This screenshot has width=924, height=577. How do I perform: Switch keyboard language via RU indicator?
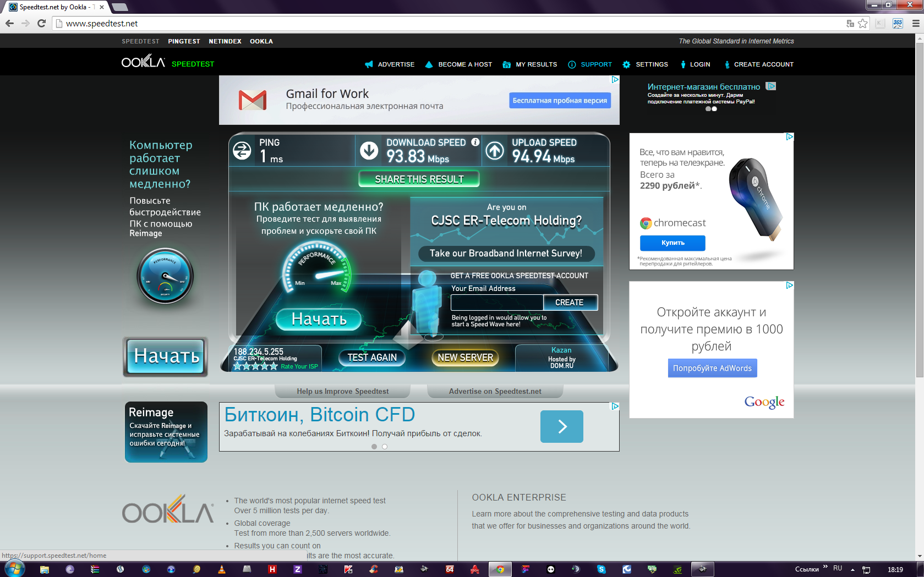point(838,568)
